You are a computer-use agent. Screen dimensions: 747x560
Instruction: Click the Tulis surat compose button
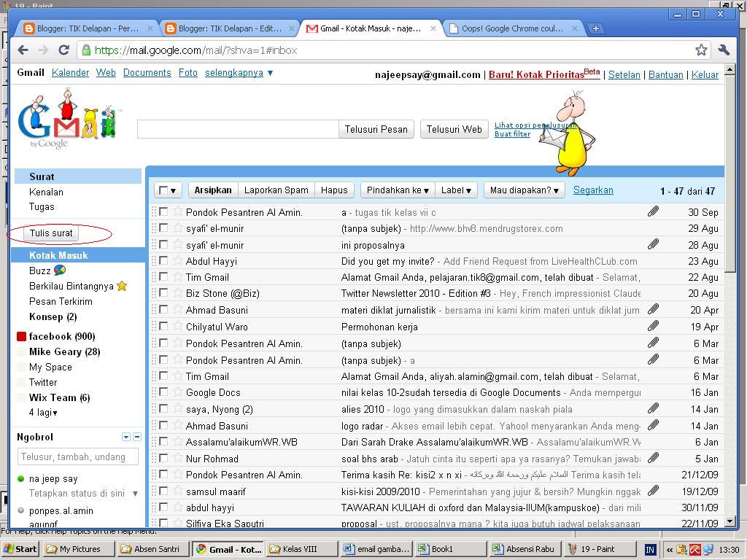tap(51, 233)
